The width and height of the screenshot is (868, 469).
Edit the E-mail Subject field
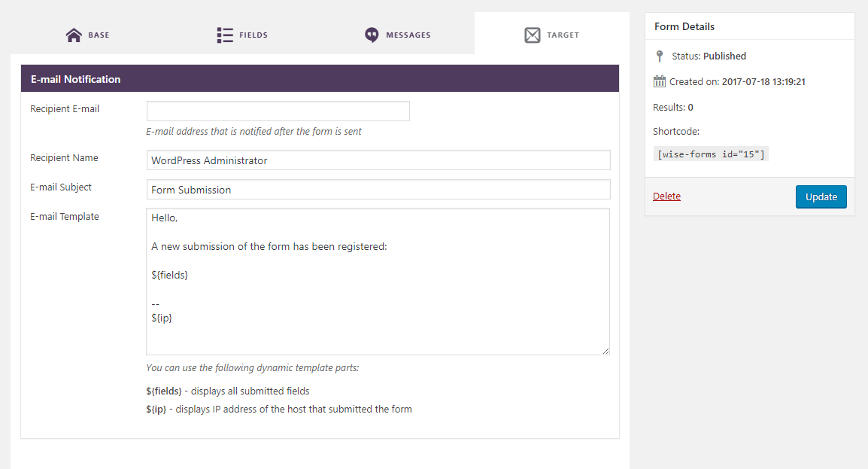[x=378, y=190]
